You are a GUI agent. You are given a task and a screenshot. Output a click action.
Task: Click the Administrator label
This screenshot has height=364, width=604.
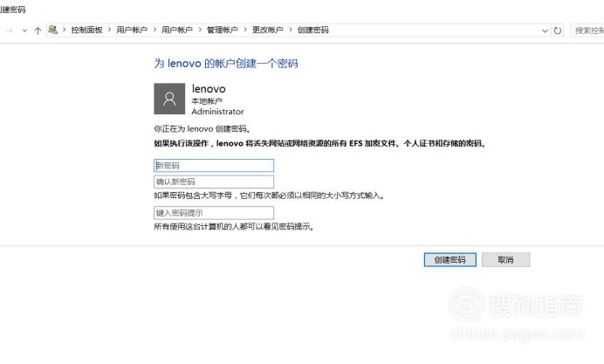217,112
